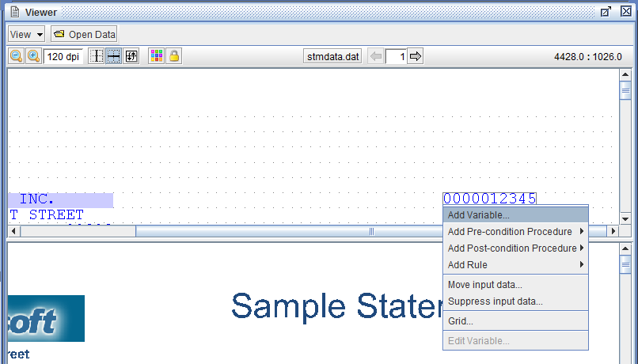Open the Add Rule submenu
Viewport: 638px width, 364px height.
(x=515, y=265)
